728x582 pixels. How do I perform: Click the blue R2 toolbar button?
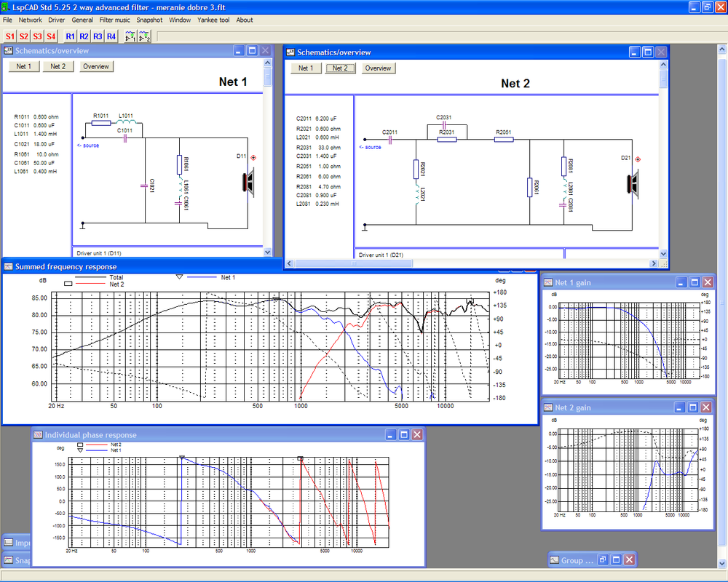pos(84,36)
